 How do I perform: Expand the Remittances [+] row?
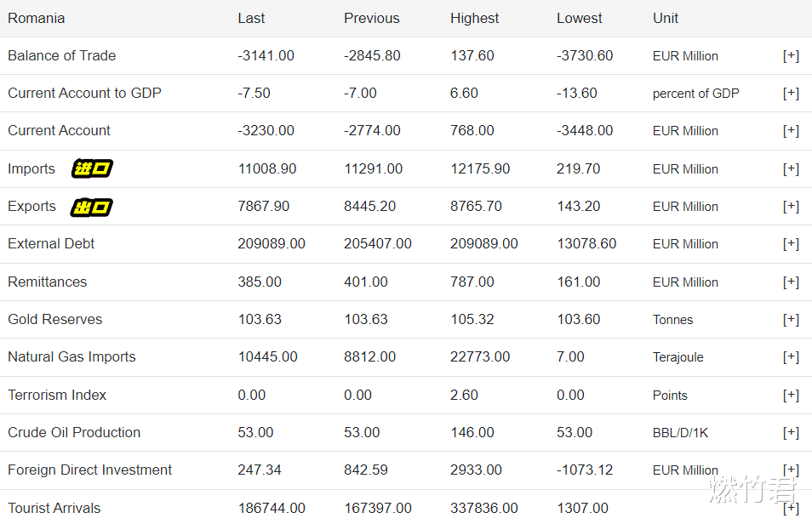(x=791, y=282)
